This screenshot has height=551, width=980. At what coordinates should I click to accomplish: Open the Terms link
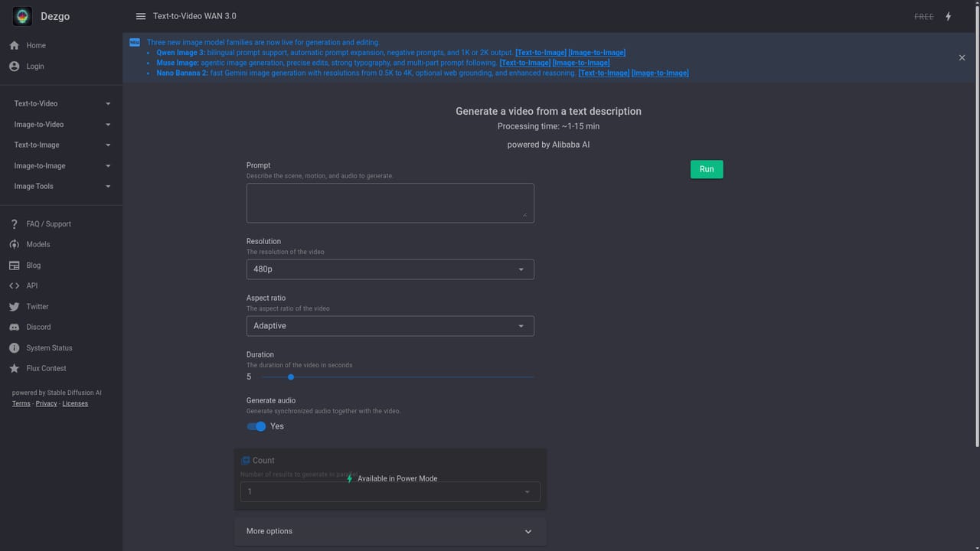pos(21,404)
